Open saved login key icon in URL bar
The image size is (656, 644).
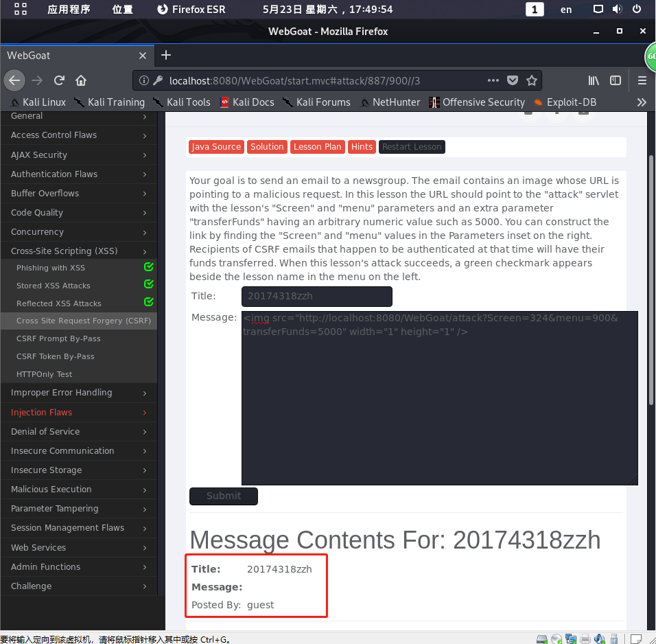(158, 80)
